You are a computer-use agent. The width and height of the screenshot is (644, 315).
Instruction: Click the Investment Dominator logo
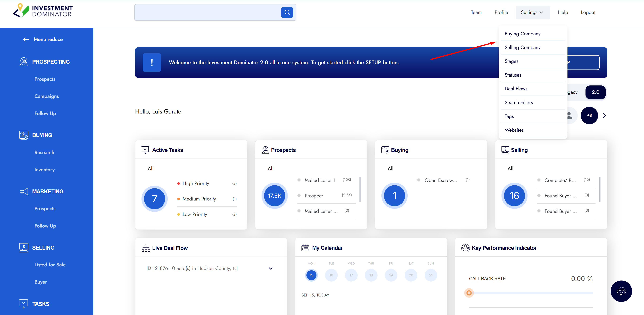click(x=43, y=11)
